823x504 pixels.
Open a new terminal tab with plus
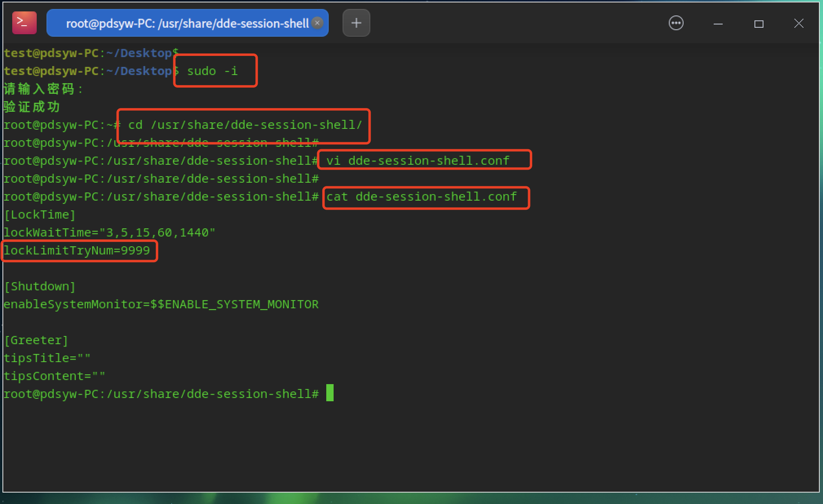pos(356,23)
